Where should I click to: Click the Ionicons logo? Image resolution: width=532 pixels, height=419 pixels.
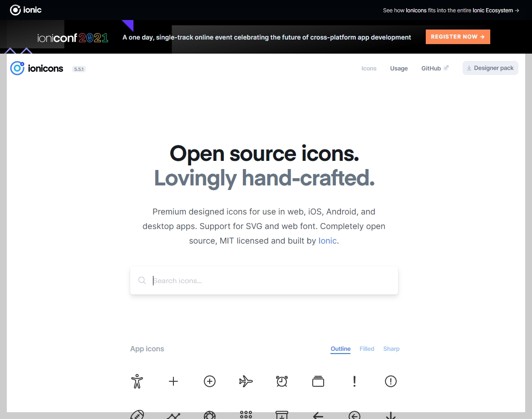point(37,68)
